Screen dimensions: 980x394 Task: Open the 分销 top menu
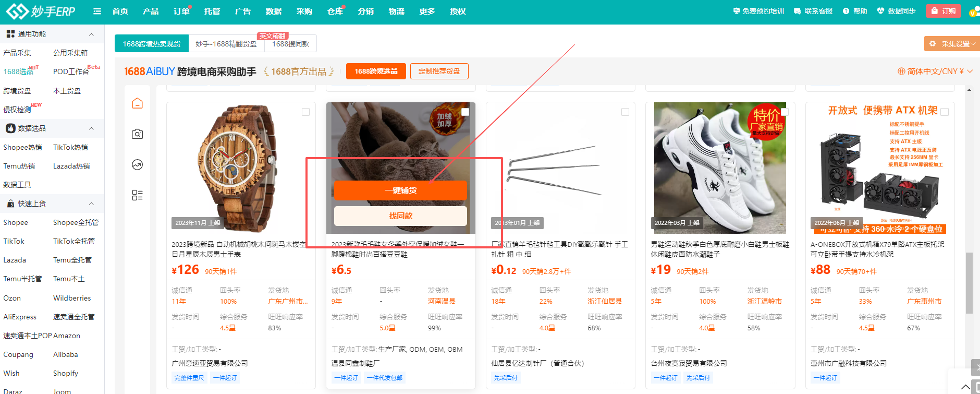366,11
